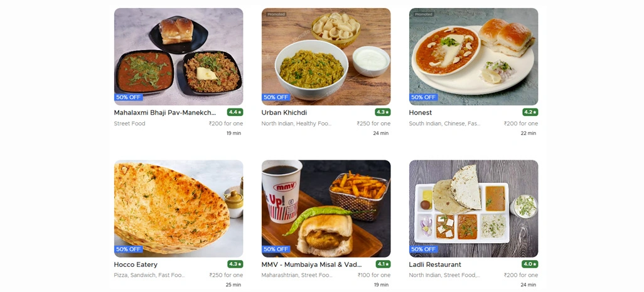Click the MMV - Mumbaiya Misal & Vad... title
The width and height of the screenshot is (644, 292).
click(312, 264)
